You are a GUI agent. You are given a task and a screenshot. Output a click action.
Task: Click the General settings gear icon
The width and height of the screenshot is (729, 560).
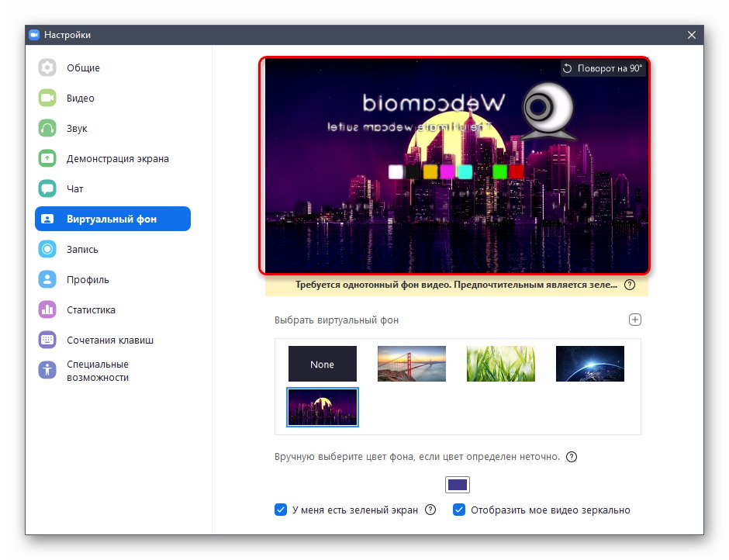tap(47, 68)
